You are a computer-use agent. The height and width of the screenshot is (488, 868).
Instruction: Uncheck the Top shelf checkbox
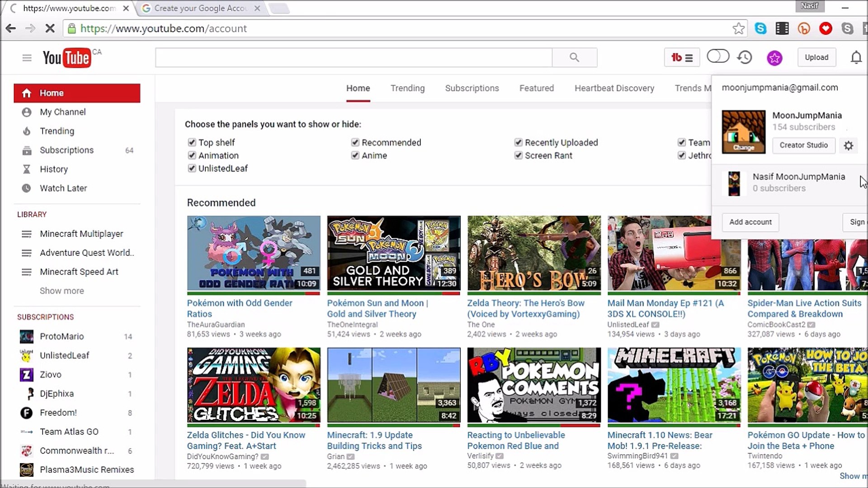pos(192,142)
